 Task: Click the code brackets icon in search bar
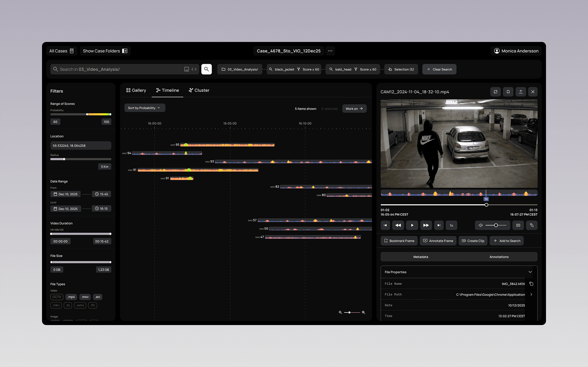point(194,69)
